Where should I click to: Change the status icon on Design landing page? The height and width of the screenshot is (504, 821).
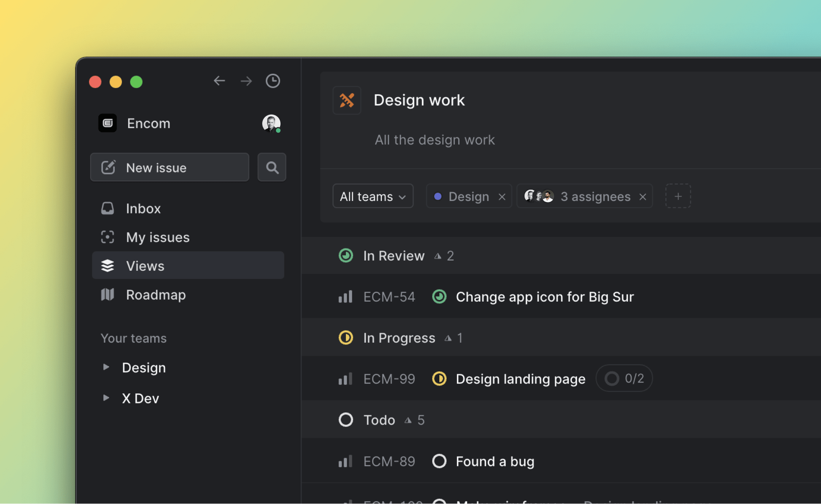[x=439, y=379]
